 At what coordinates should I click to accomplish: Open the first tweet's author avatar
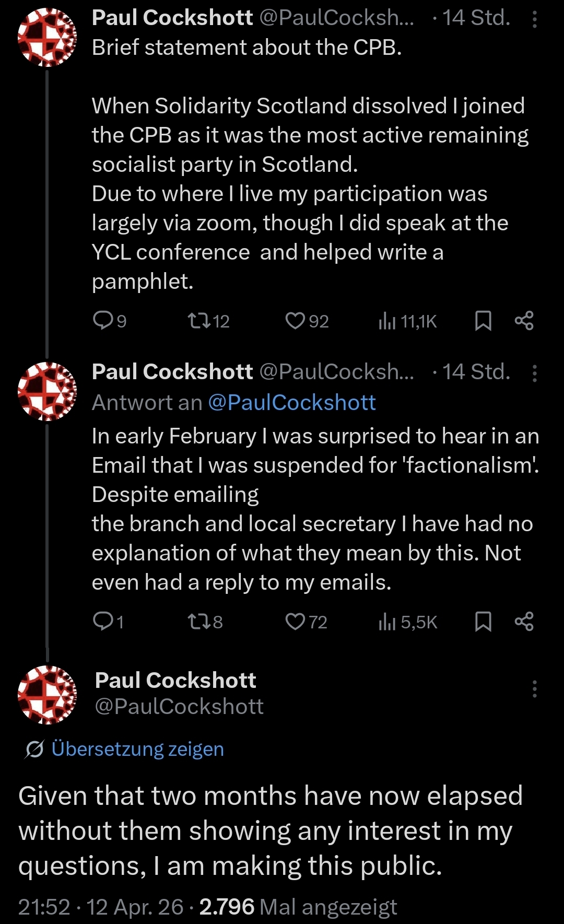click(x=47, y=38)
